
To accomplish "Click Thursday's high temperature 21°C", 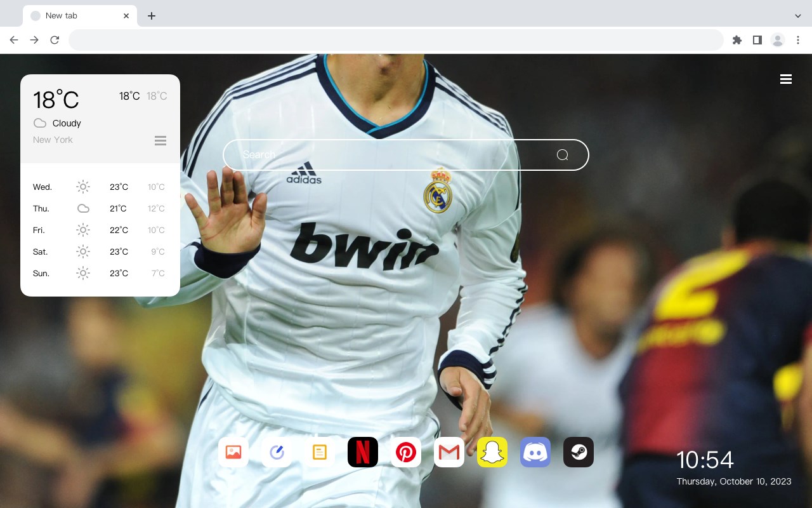I will 118,208.
